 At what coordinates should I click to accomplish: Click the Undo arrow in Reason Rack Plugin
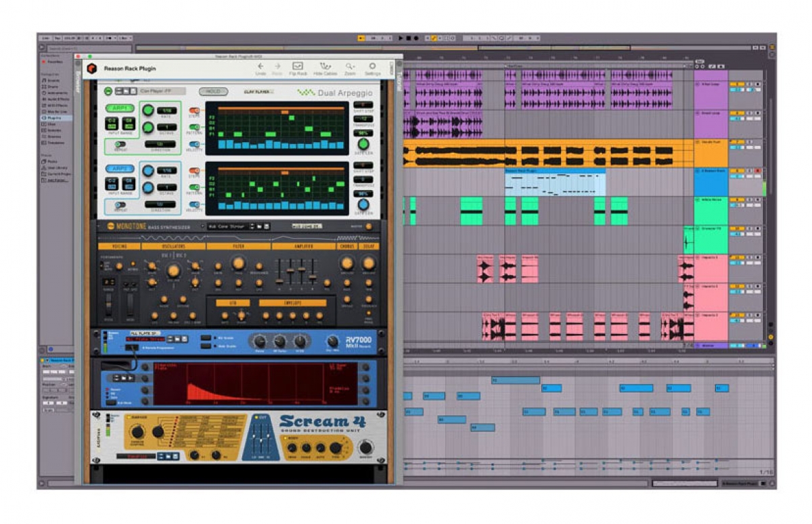[x=261, y=66]
